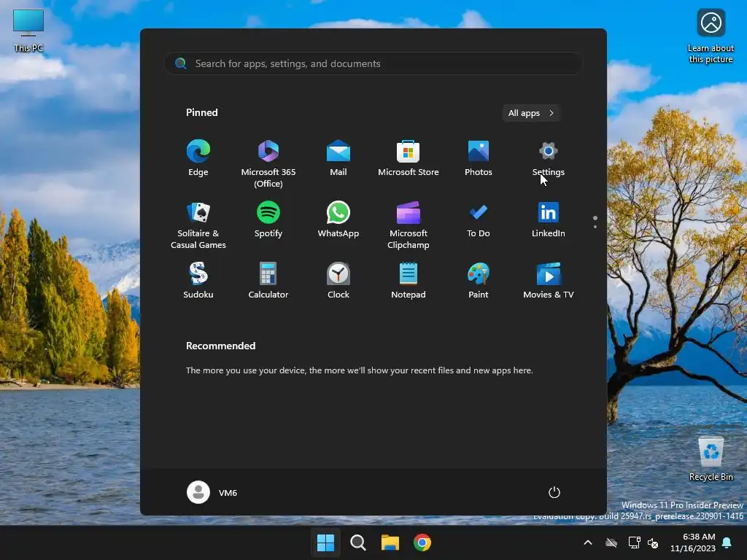The image size is (747, 560).
Task: Open the Paint app
Action: coord(479,281)
